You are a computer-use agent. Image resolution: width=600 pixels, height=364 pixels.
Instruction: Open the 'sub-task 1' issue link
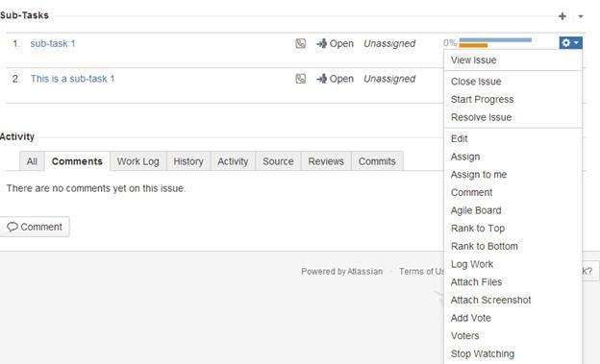pos(53,43)
